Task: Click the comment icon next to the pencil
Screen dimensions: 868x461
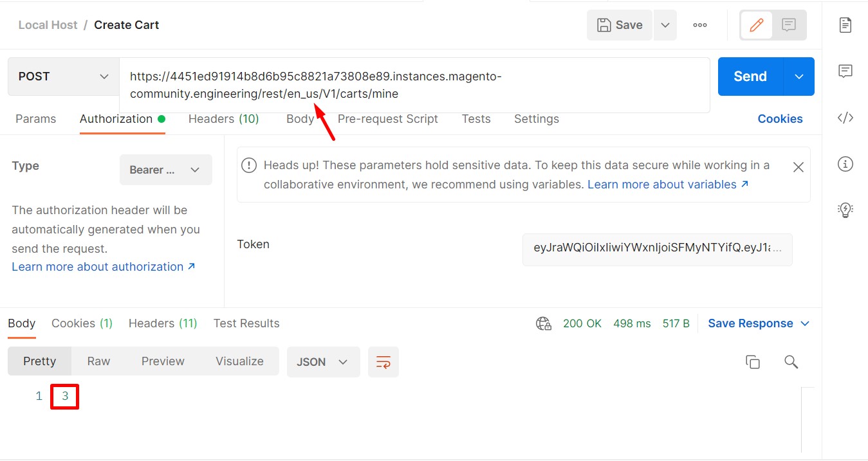Action: 788,24
